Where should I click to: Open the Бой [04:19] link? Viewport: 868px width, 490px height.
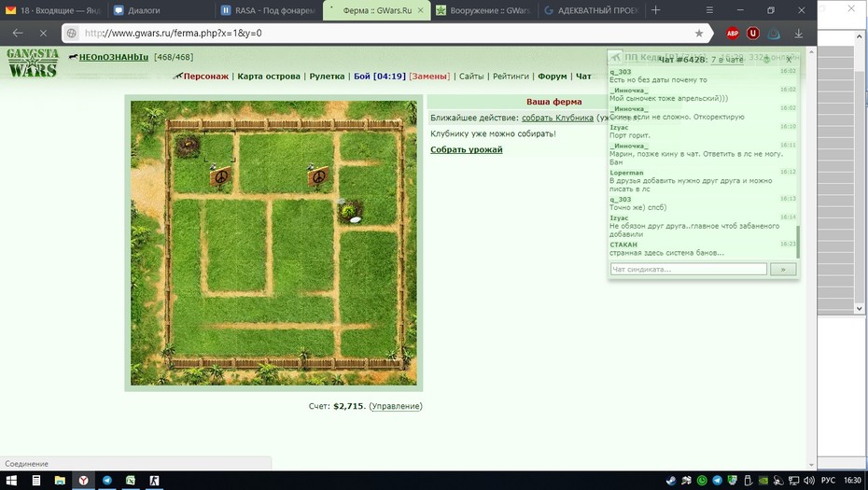click(x=380, y=77)
